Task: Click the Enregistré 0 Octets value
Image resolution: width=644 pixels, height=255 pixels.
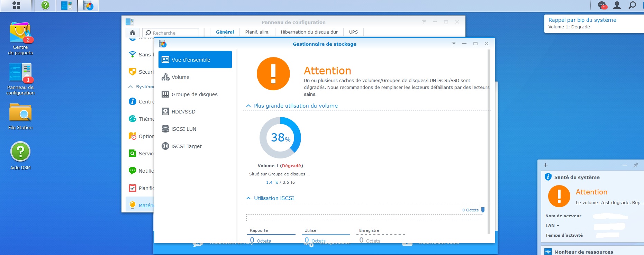Action: tap(370, 240)
